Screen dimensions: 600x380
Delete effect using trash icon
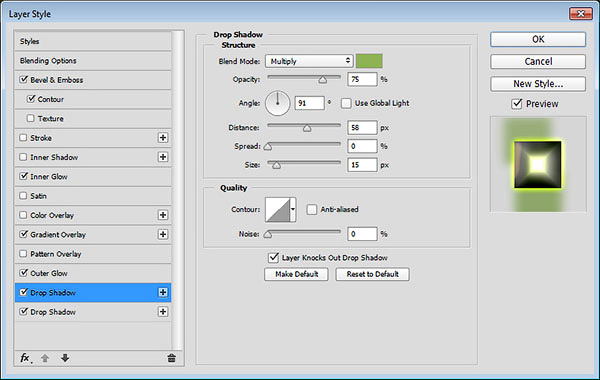pos(171,358)
